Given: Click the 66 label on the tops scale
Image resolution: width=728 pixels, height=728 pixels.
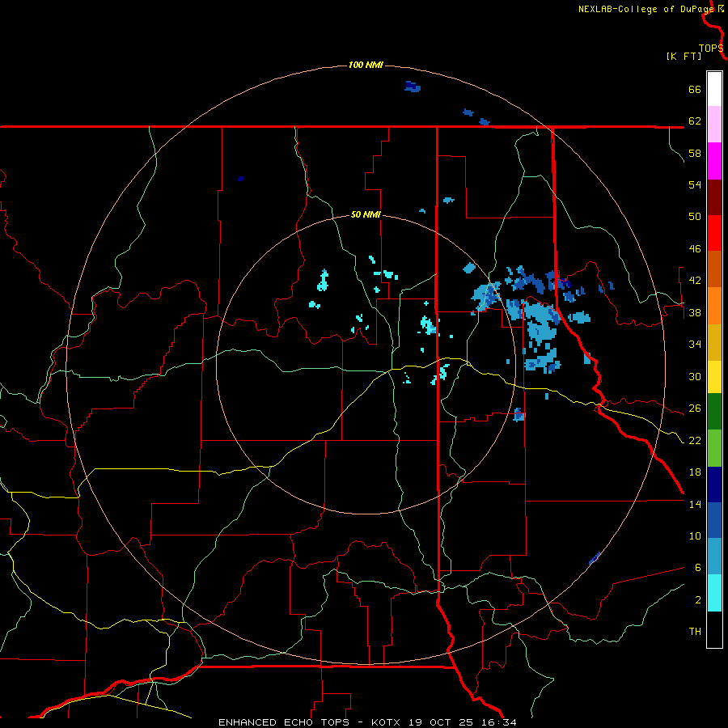Looking at the screenshot, I should (x=695, y=89).
